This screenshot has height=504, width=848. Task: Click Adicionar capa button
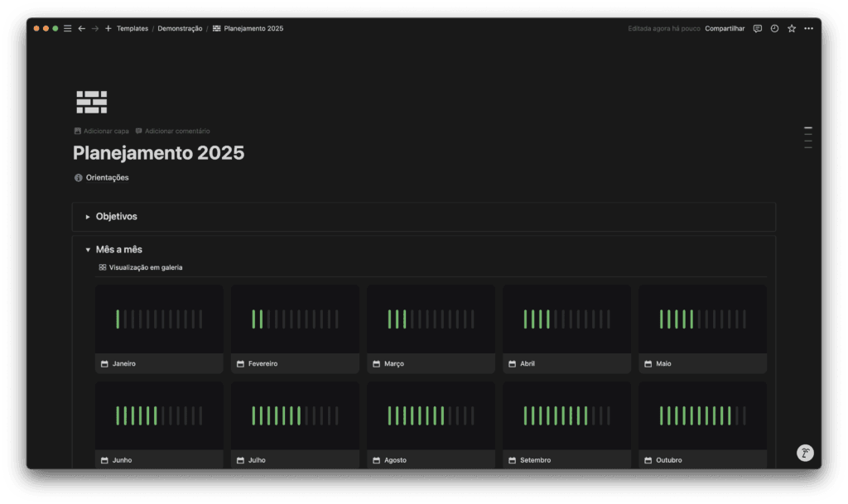click(x=101, y=131)
